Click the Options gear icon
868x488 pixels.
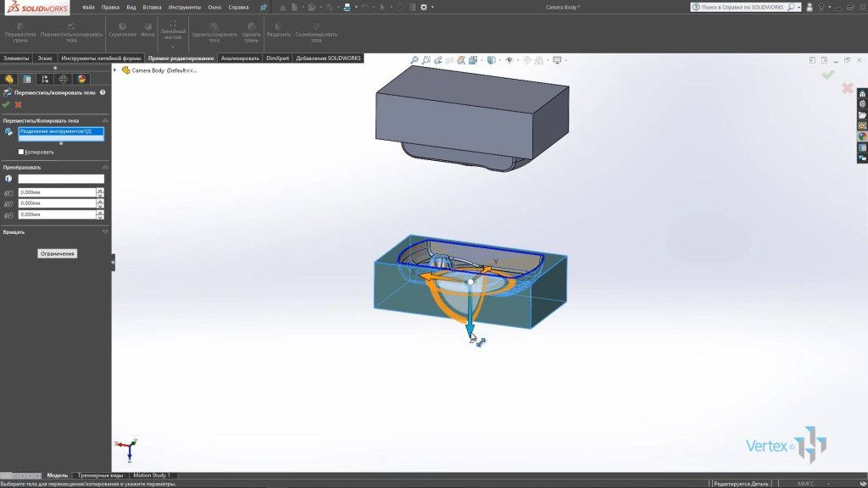424,7
